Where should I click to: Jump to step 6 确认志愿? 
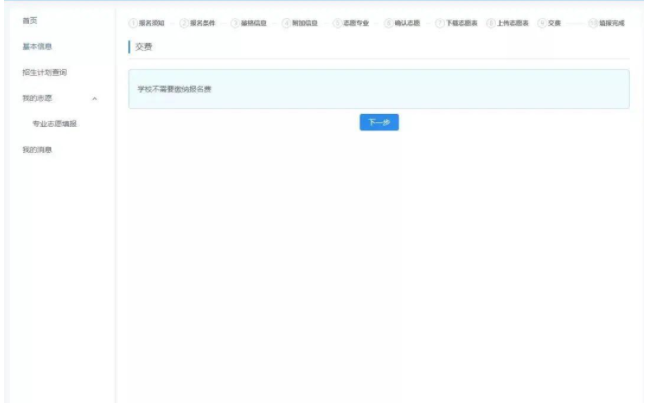[402, 23]
